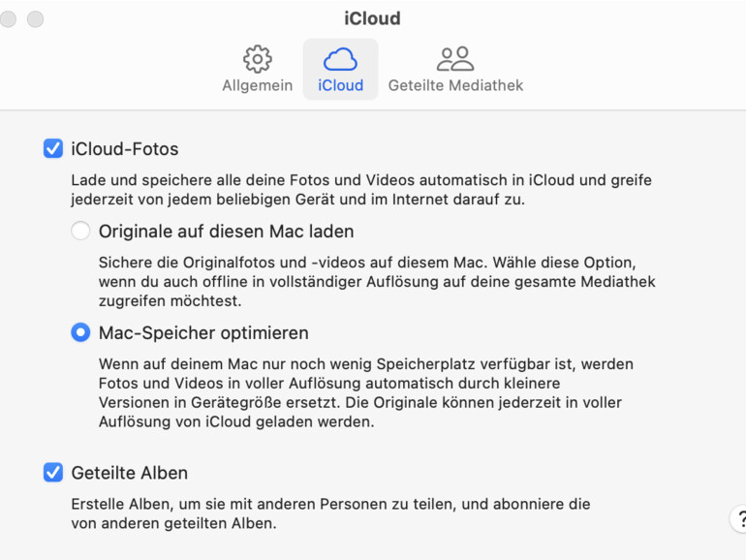Click the Geteilte Alben label text
Viewport: 746px width, 560px height.
(x=130, y=473)
